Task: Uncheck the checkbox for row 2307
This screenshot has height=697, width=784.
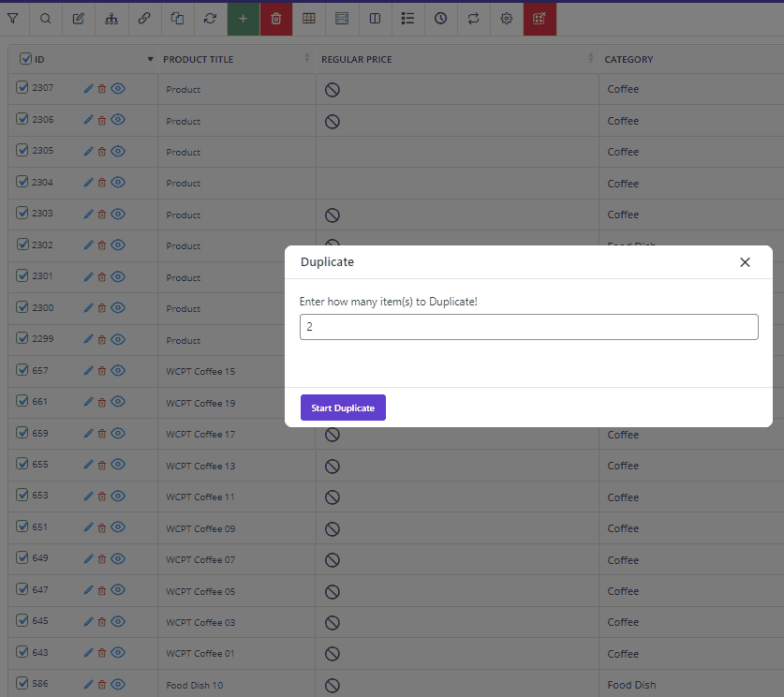Action: click(x=22, y=88)
